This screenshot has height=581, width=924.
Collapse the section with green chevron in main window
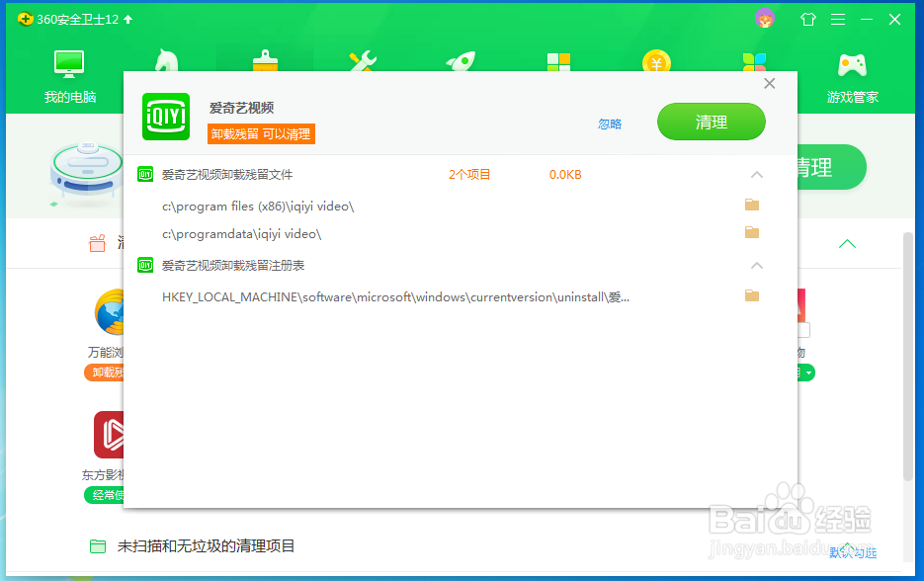[847, 243]
